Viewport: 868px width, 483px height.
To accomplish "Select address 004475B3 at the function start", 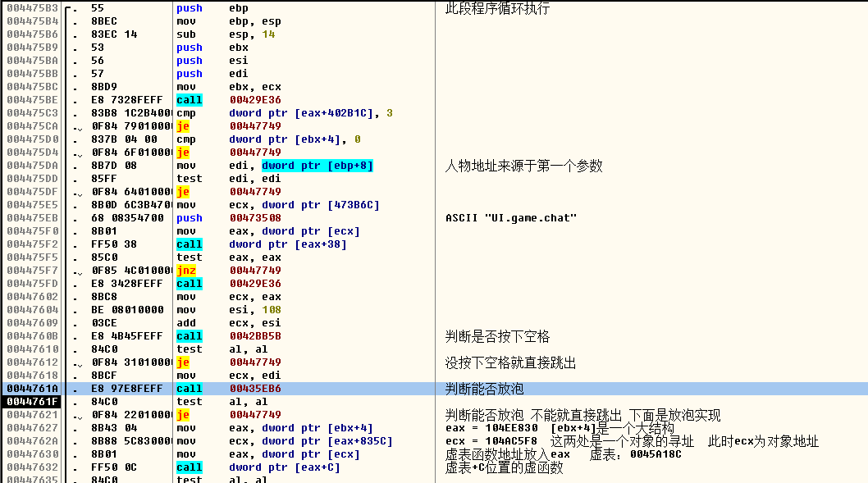I will pyautogui.click(x=32, y=8).
